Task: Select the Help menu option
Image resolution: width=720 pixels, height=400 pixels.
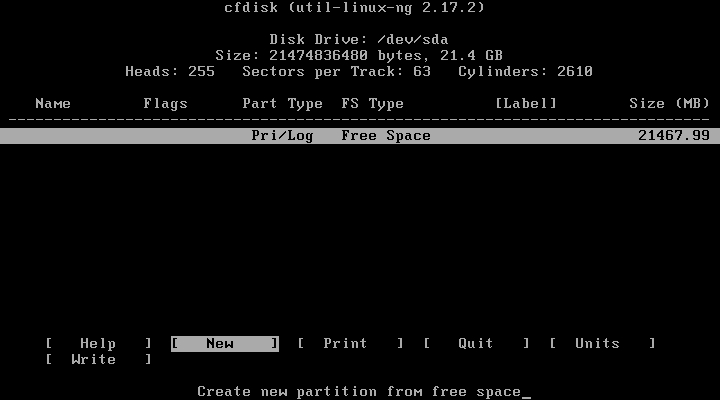Action: (98, 344)
